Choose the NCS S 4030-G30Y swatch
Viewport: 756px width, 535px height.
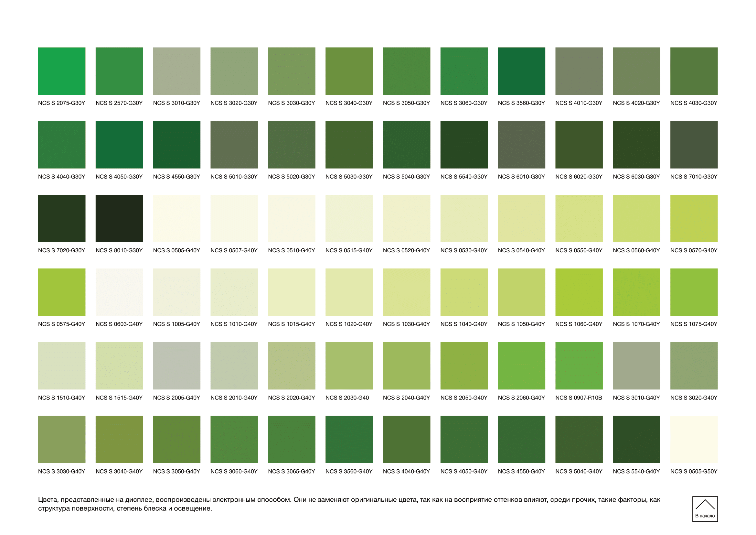tap(694, 71)
